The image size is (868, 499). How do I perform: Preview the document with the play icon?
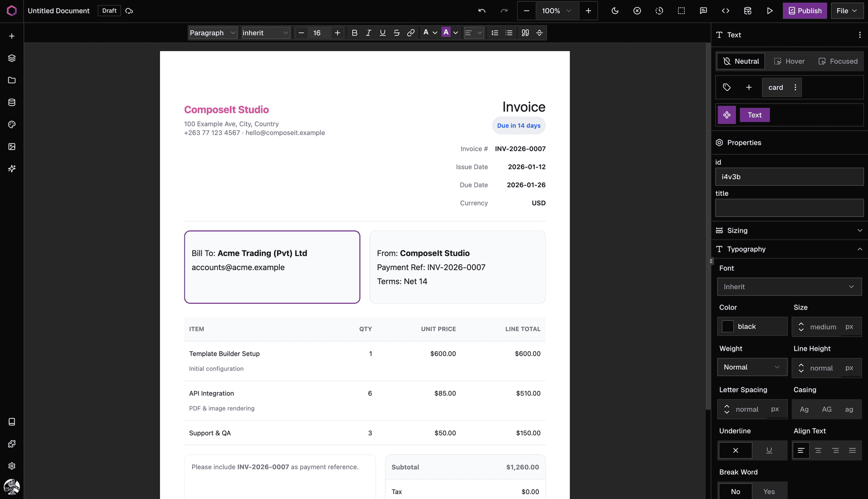(770, 10)
